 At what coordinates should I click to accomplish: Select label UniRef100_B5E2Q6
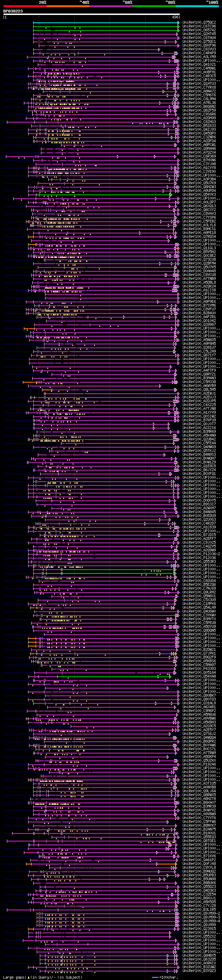(x=199, y=584)
